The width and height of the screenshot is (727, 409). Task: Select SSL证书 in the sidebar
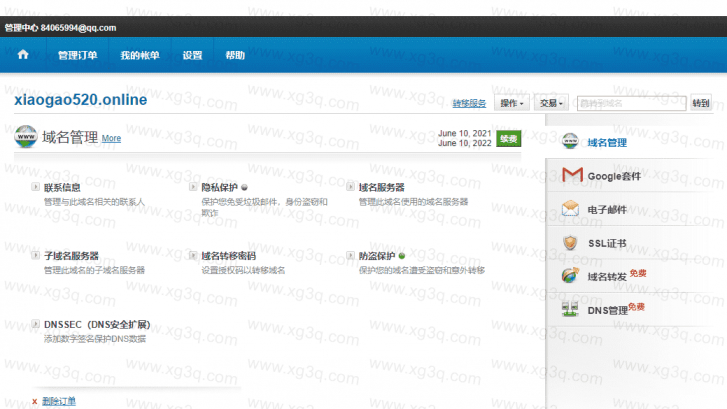pos(607,243)
